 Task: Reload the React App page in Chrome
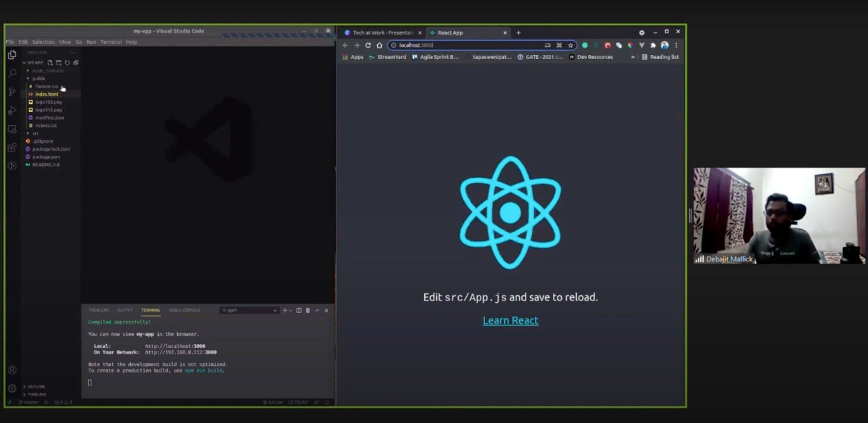point(368,45)
